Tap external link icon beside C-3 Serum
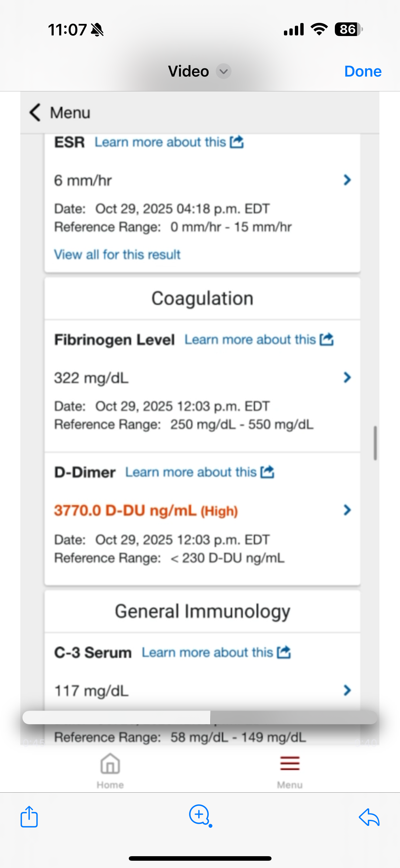 click(x=284, y=652)
